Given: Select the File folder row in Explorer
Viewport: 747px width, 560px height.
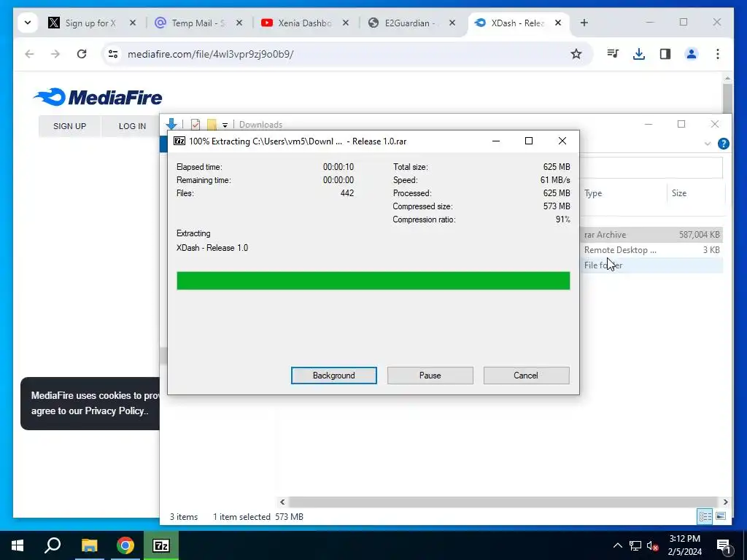Looking at the screenshot, I should pos(651,265).
